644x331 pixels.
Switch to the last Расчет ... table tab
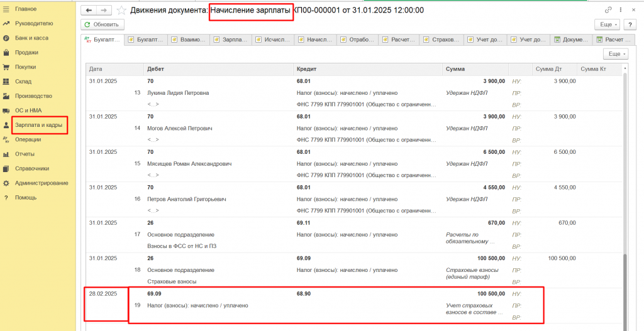click(613, 40)
